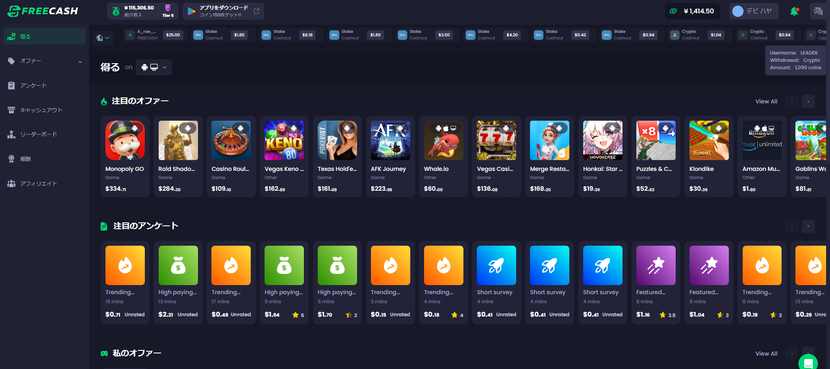Open the globe region dropdown

[103, 37]
